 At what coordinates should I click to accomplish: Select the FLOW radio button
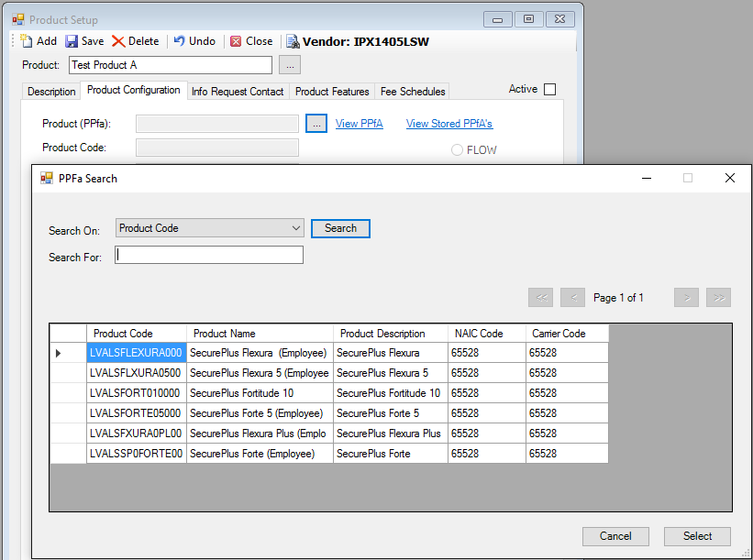(x=457, y=150)
